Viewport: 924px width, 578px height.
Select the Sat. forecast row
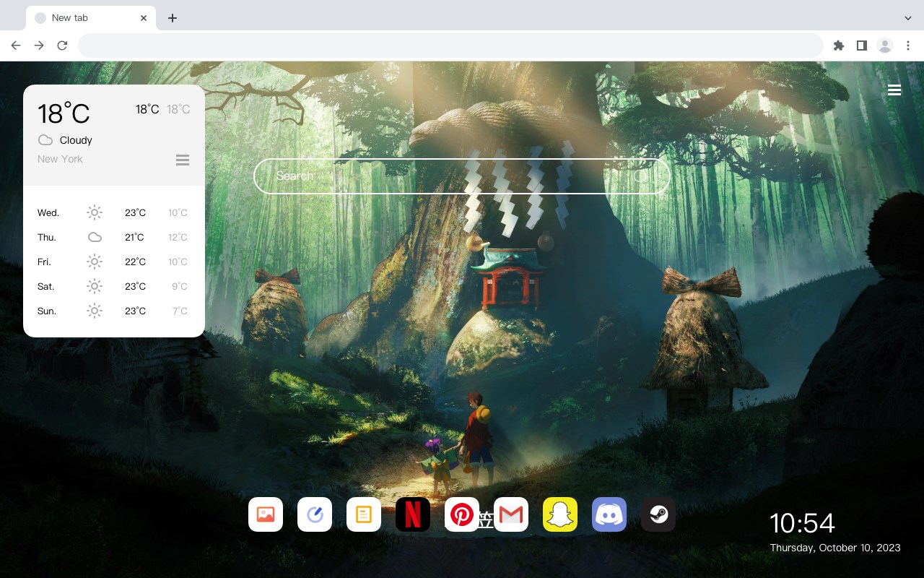[x=114, y=286]
